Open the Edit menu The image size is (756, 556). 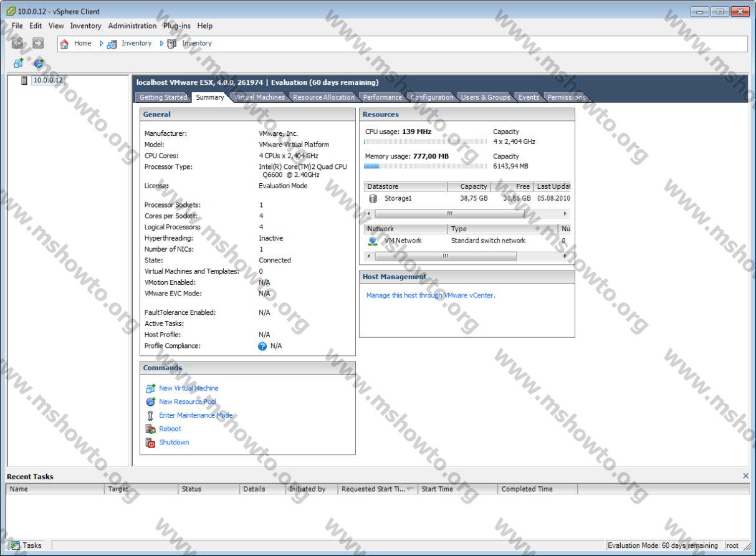[36, 26]
